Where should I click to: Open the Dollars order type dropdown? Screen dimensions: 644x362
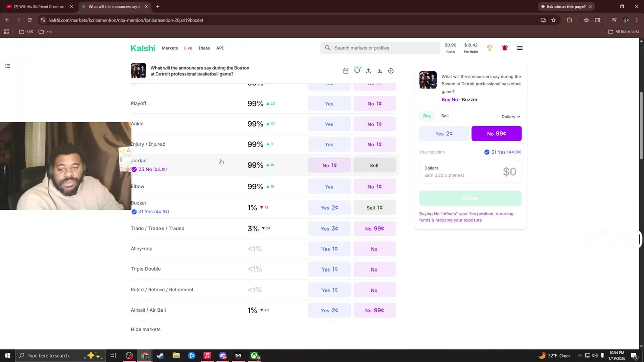coord(511,117)
